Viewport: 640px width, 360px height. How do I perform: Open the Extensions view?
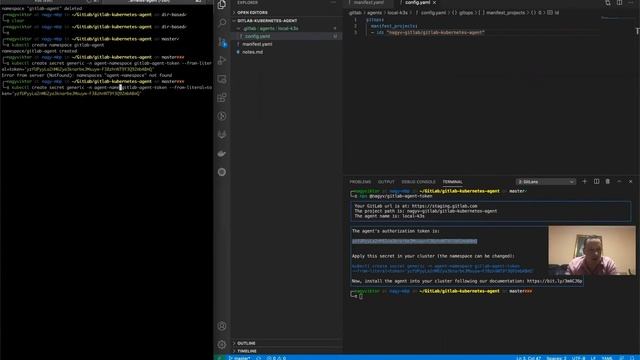pyautogui.click(x=222, y=98)
